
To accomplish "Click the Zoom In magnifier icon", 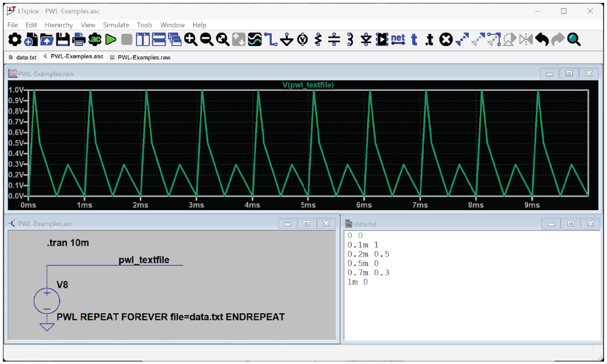I will click(x=191, y=40).
